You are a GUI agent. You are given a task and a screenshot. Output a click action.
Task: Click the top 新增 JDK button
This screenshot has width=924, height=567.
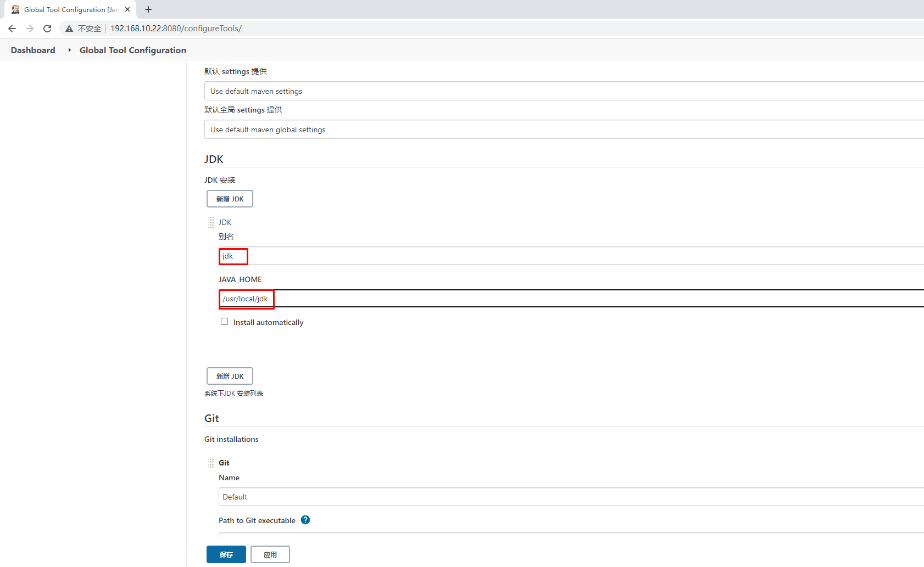click(230, 199)
